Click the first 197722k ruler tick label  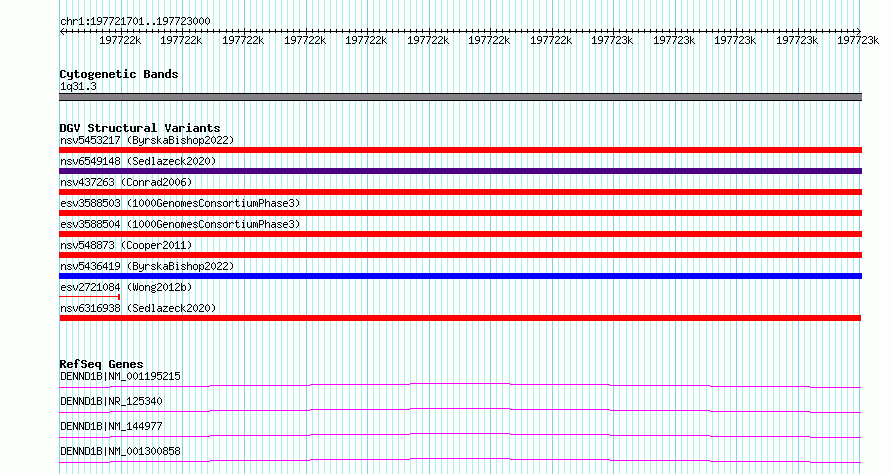tap(120, 40)
